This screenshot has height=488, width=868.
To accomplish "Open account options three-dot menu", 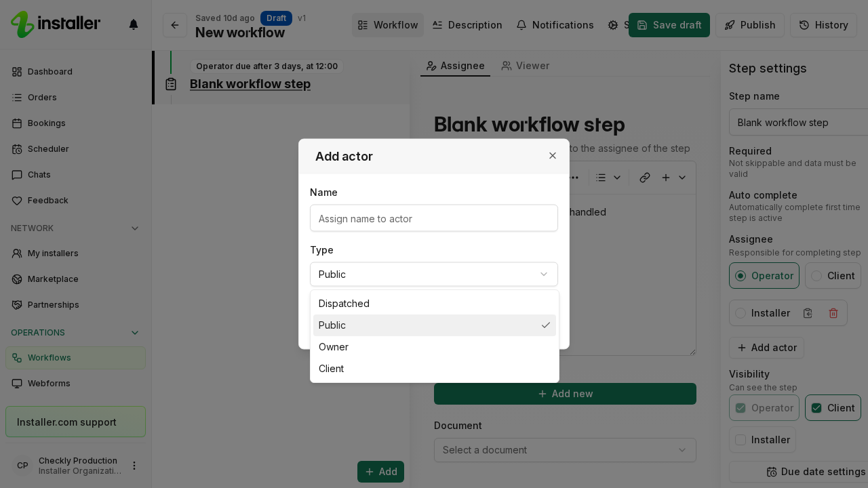I will pyautogui.click(x=134, y=466).
